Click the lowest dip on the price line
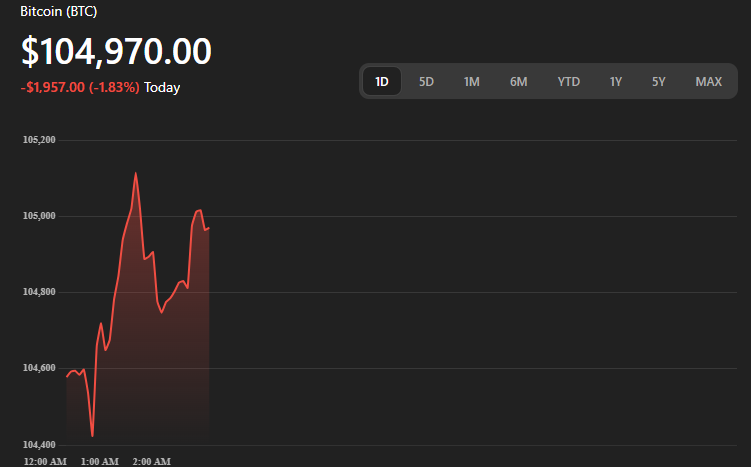Screen dimensions: 751x467 [x=92, y=436]
